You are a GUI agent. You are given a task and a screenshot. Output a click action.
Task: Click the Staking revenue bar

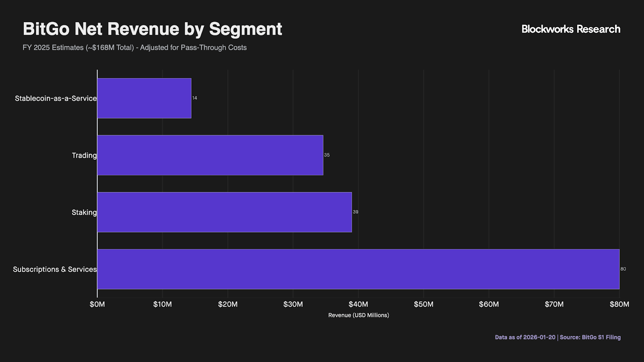[x=225, y=212]
